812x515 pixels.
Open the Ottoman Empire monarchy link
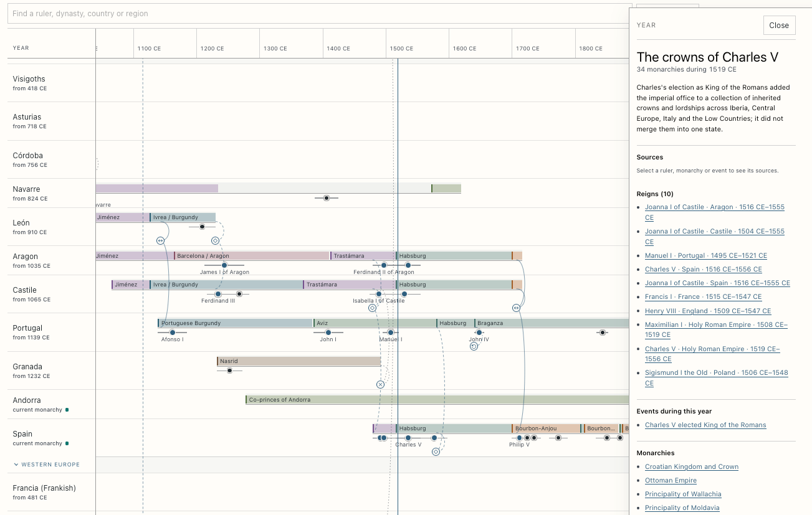coord(671,480)
